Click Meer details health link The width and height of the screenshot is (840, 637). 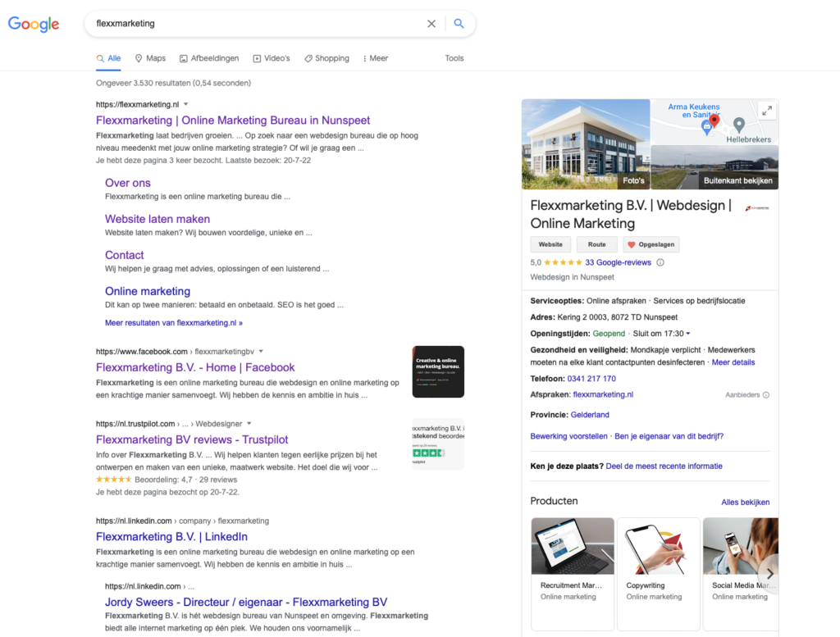tap(733, 362)
